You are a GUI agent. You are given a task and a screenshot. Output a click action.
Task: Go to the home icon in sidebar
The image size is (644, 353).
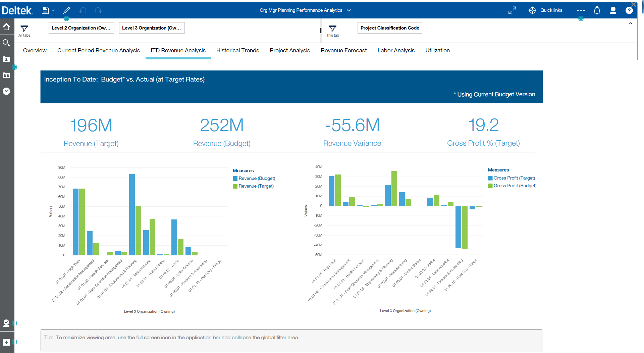pyautogui.click(x=6, y=27)
